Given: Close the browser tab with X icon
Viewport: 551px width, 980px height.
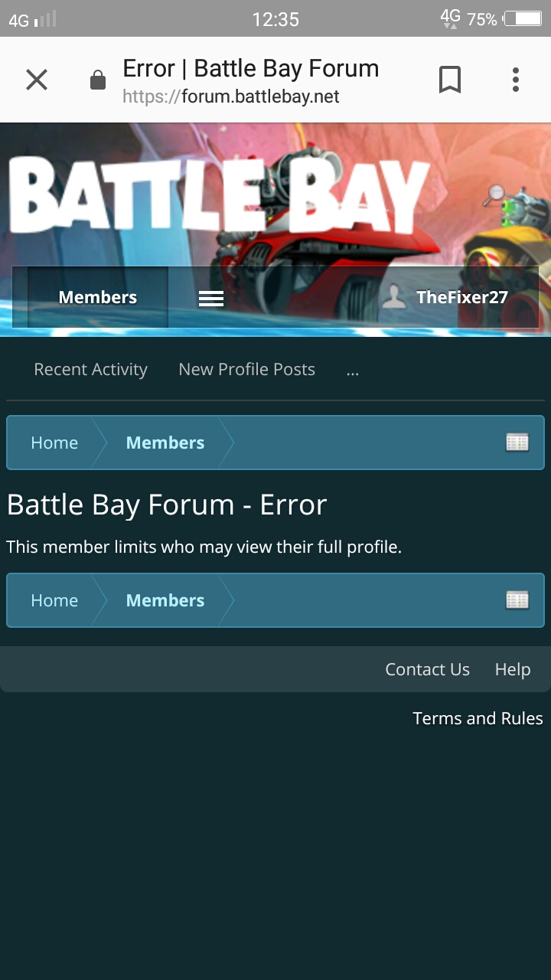Looking at the screenshot, I should tap(37, 80).
